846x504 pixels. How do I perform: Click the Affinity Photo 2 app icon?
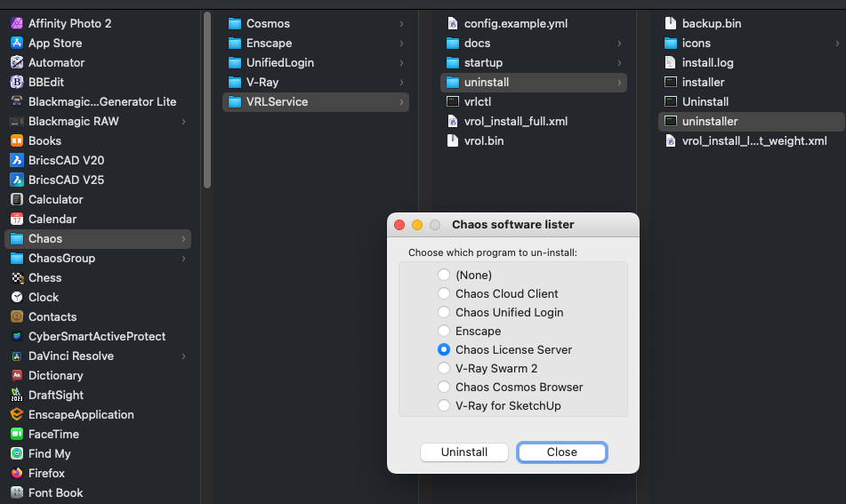[17, 23]
